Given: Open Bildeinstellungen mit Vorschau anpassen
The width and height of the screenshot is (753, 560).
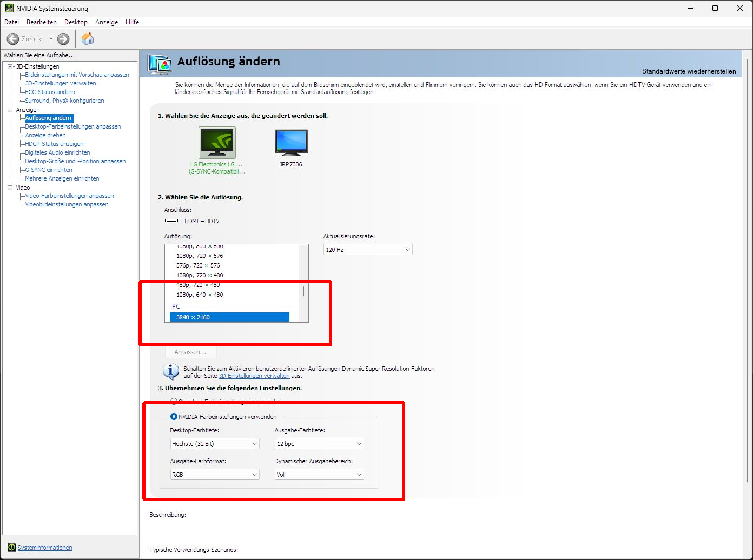Looking at the screenshot, I should 77,75.
